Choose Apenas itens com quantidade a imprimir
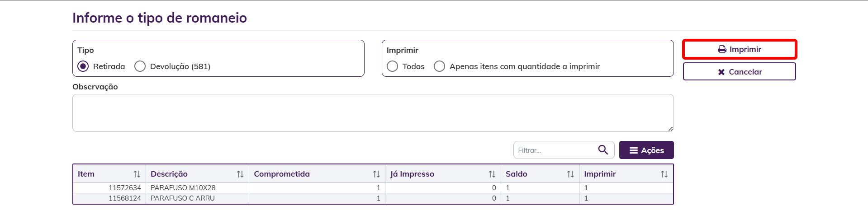The image size is (868, 215). click(x=439, y=66)
